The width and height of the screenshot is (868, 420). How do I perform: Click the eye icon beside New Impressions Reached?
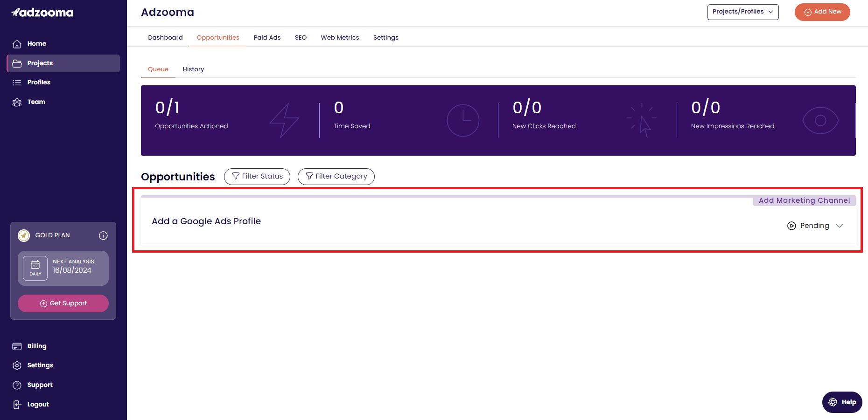click(820, 121)
